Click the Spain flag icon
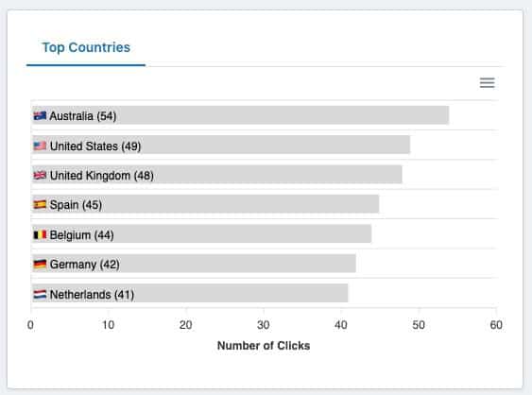Image resolution: width=532 pixels, height=395 pixels. click(40, 205)
